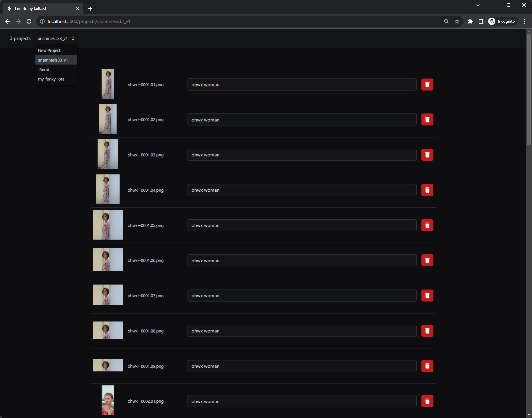The height and width of the screenshot is (418, 532).
Task: Click trash icon for ohwx--0001.04.png
Action: coord(427,190)
